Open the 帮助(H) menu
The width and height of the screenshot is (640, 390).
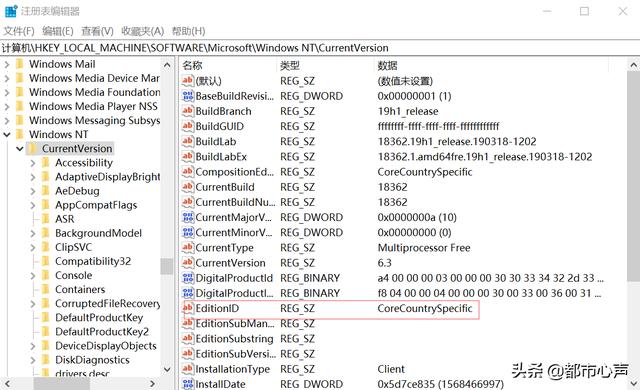tap(188, 31)
